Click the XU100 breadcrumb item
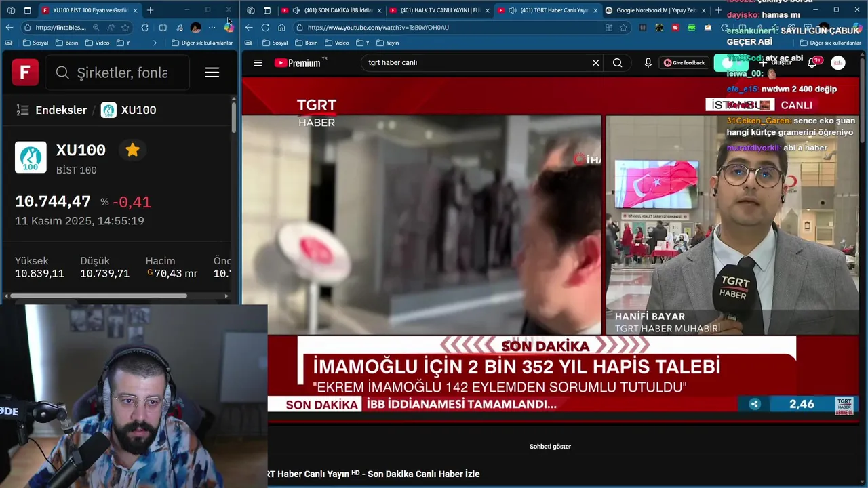This screenshot has height=488, width=868. (129, 110)
